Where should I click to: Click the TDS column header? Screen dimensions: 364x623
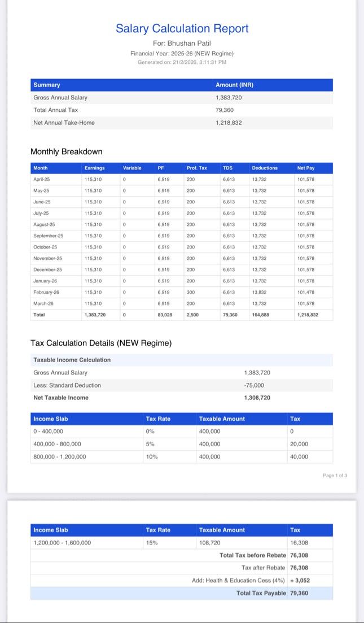click(227, 168)
